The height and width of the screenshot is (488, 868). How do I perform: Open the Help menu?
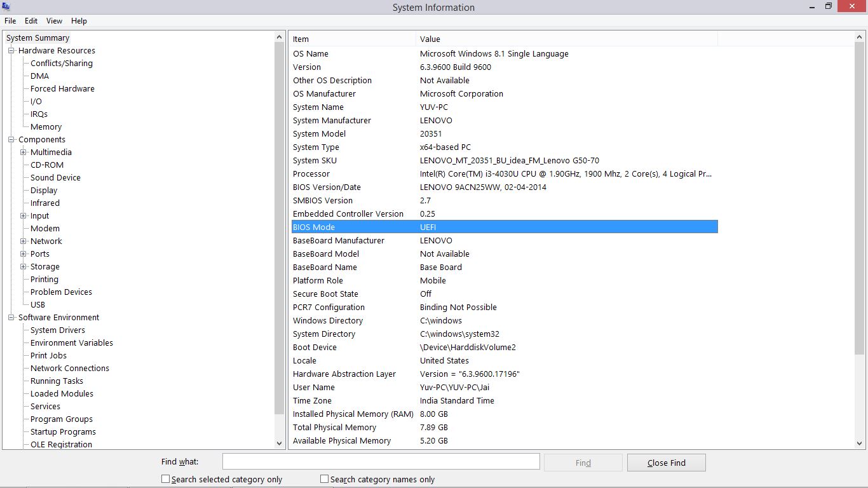coord(79,21)
